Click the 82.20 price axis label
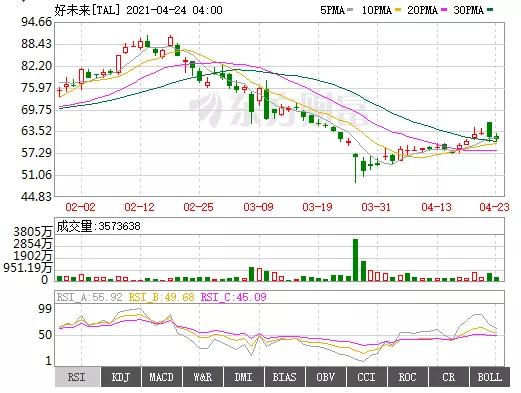Viewport: 521px width, 393px height. (37, 66)
